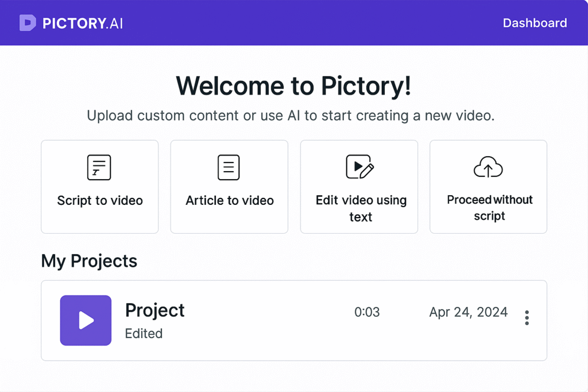Select the Script to video card label
The height and width of the screenshot is (392, 588).
coord(100,200)
